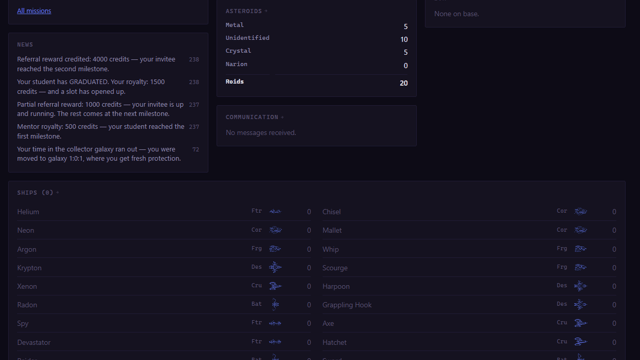The height and width of the screenshot is (360, 640).
Task: Click the Grappling Hook destroyer icon
Action: 580,304
